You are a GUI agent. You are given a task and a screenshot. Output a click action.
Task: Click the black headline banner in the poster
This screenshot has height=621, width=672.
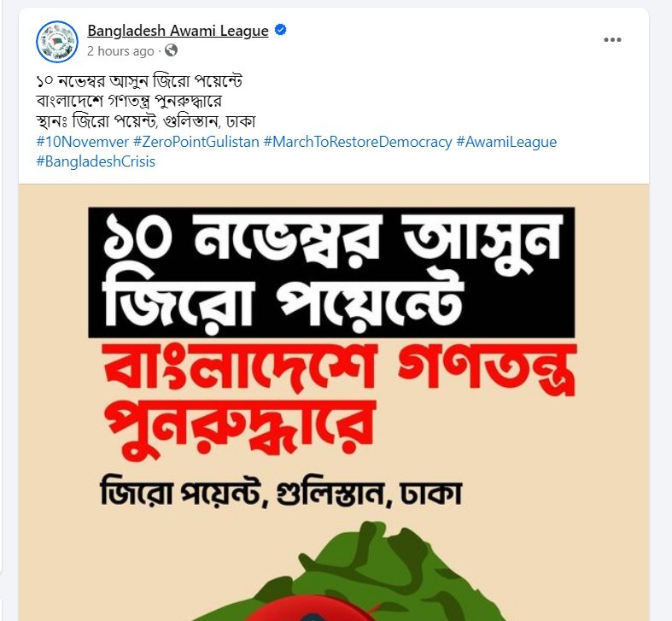[331, 272]
